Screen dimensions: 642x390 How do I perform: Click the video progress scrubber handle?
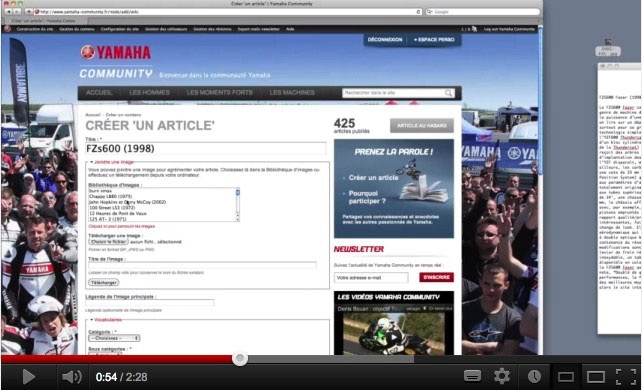pyautogui.click(x=240, y=358)
